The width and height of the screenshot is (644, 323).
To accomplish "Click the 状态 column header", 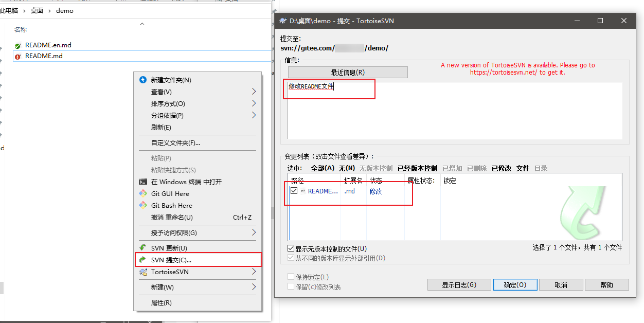I will pyautogui.click(x=376, y=181).
